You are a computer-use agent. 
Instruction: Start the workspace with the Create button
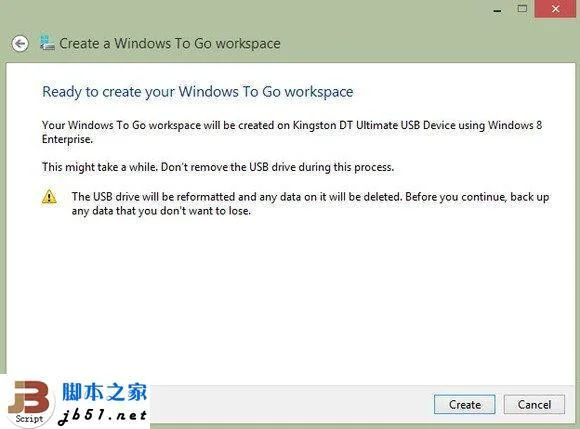pos(465,405)
